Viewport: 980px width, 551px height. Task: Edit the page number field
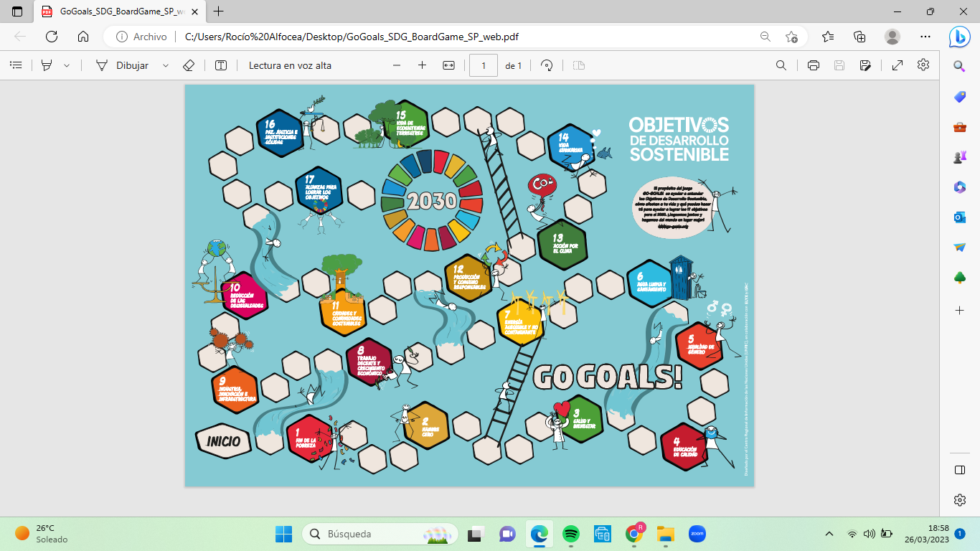[x=483, y=65]
